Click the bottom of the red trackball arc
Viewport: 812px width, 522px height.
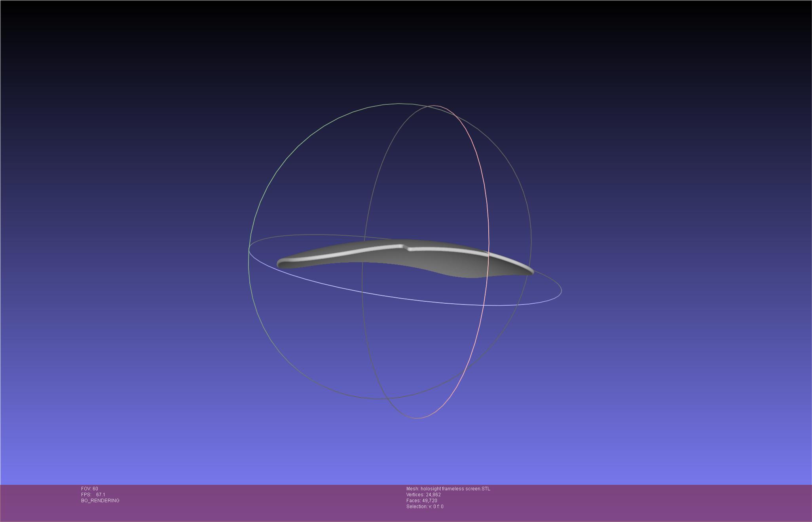tap(418, 418)
